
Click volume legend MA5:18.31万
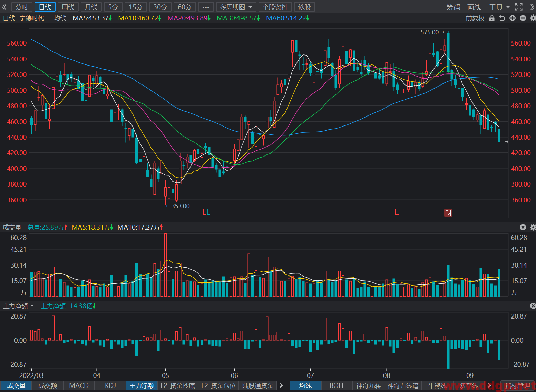(x=92, y=227)
